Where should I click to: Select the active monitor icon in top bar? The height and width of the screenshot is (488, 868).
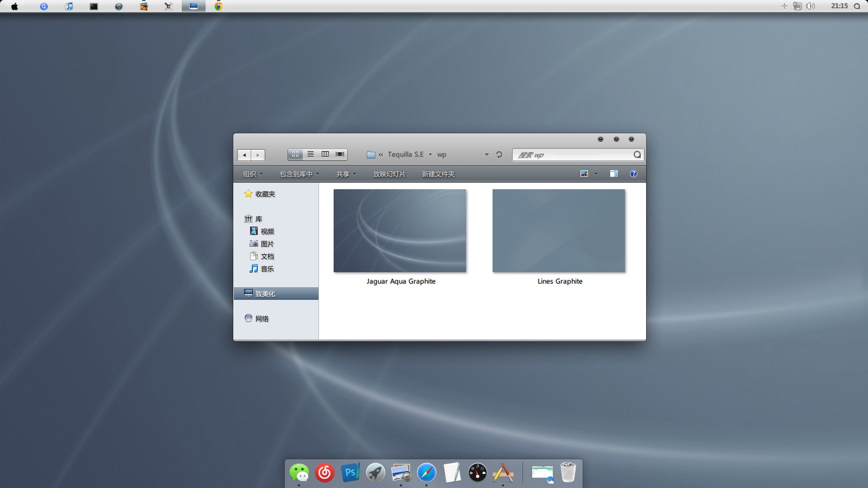coord(194,7)
